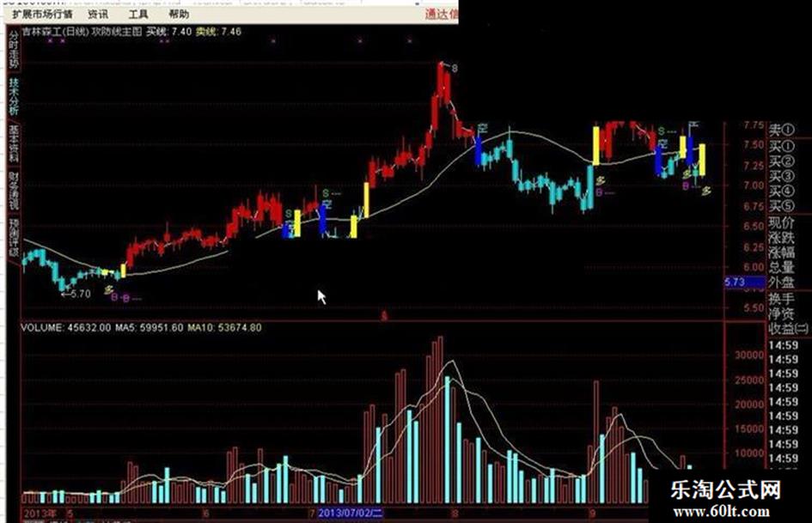Screen dimensions: 812x523
Task: Click the 7.00 price axis label
Action: tap(754, 185)
